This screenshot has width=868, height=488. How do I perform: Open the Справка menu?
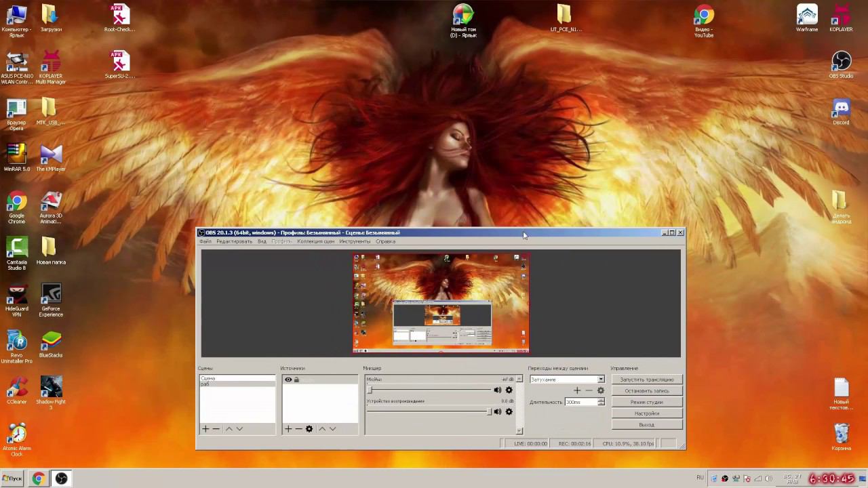pyautogui.click(x=385, y=241)
